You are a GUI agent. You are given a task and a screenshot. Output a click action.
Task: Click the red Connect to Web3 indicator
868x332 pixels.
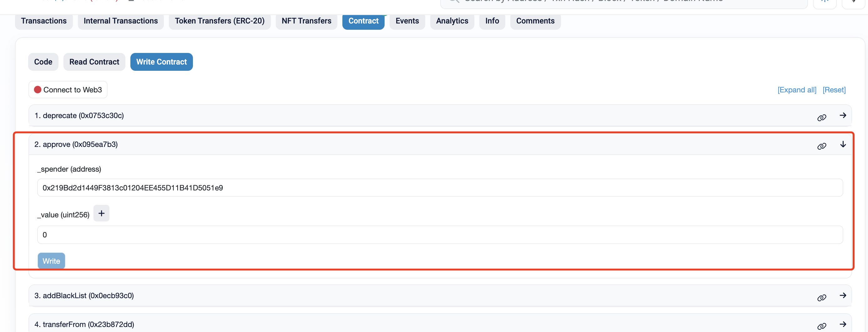tap(38, 89)
